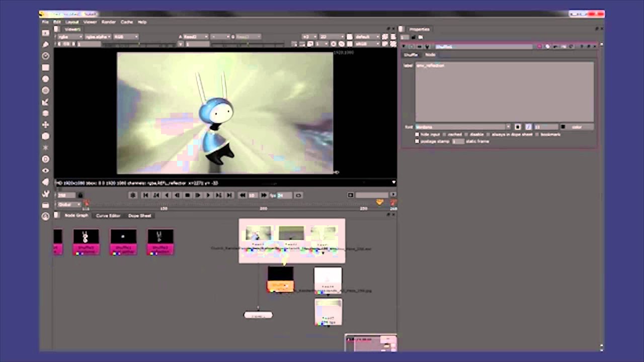Open the A input Read2 dropdown
644x362 pixels.
(x=196, y=37)
